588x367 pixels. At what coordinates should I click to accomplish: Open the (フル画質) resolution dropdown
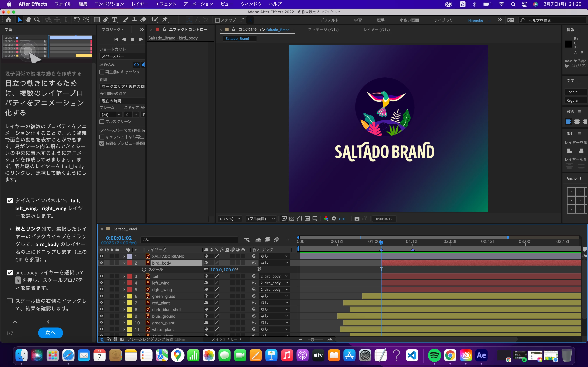coord(261,219)
